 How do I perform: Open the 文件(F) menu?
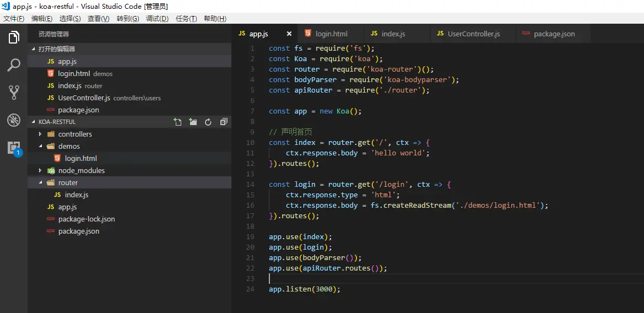(x=14, y=19)
